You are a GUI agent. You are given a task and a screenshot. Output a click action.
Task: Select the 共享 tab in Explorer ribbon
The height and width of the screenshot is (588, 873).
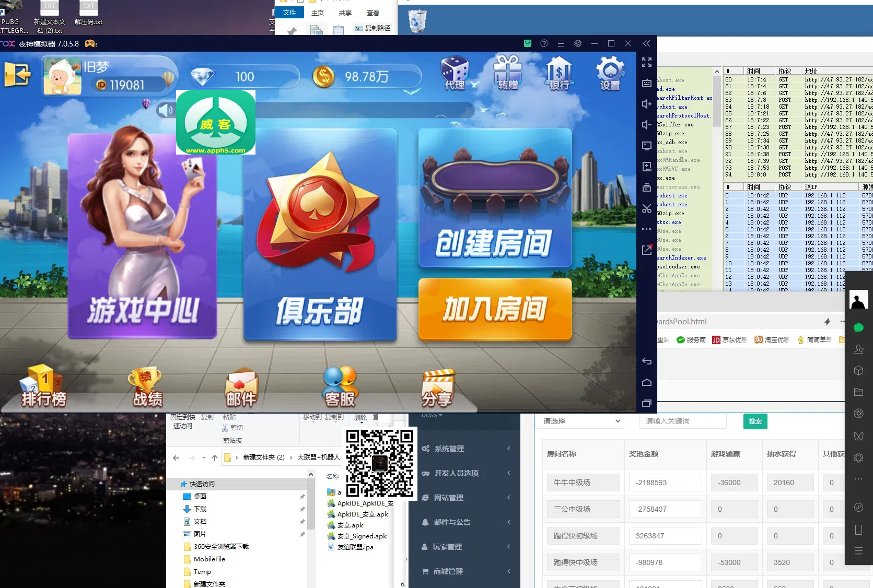point(345,13)
